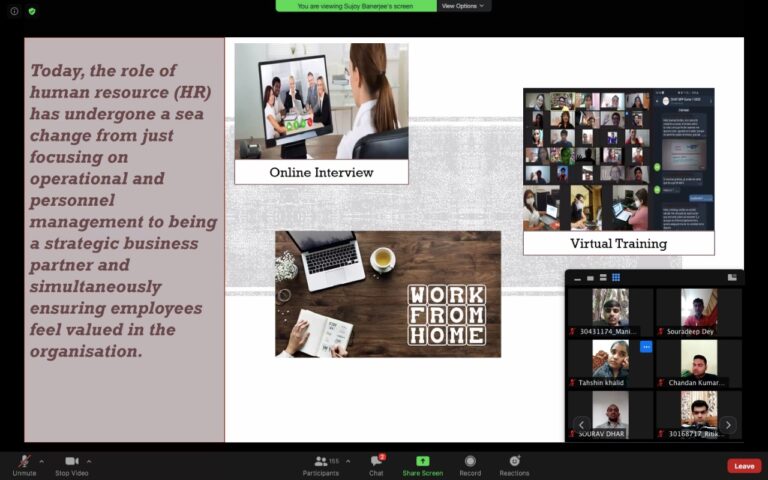Open the Reactions menu
The height and width of the screenshot is (480, 768).
(x=514, y=464)
